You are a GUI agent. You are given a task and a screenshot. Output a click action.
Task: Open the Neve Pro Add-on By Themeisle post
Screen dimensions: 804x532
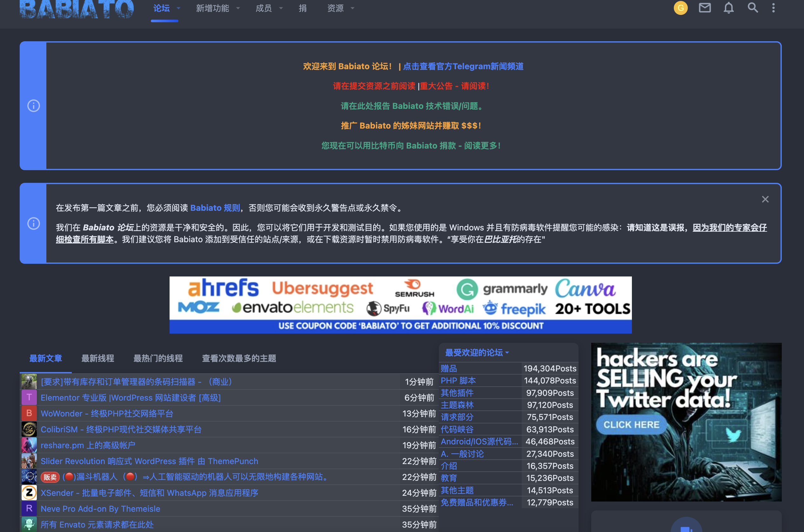(x=100, y=509)
